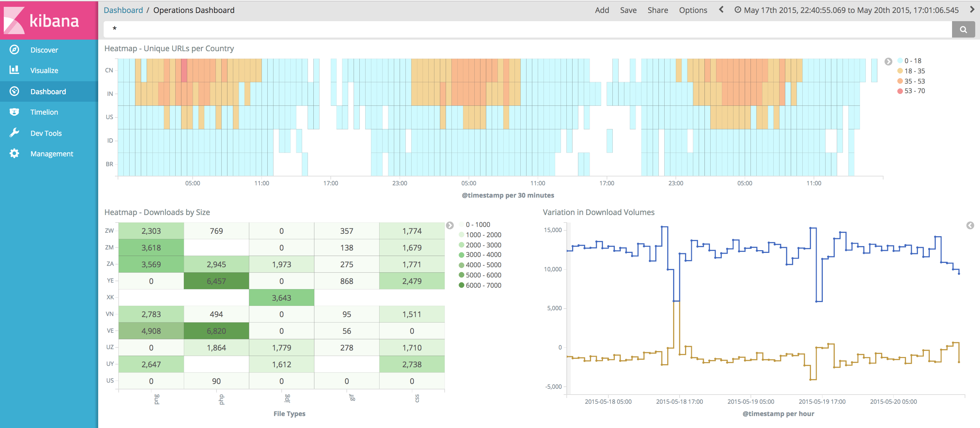This screenshot has width=980, height=428.
Task: Select the 18 - 35 legend color
Action: 900,71
